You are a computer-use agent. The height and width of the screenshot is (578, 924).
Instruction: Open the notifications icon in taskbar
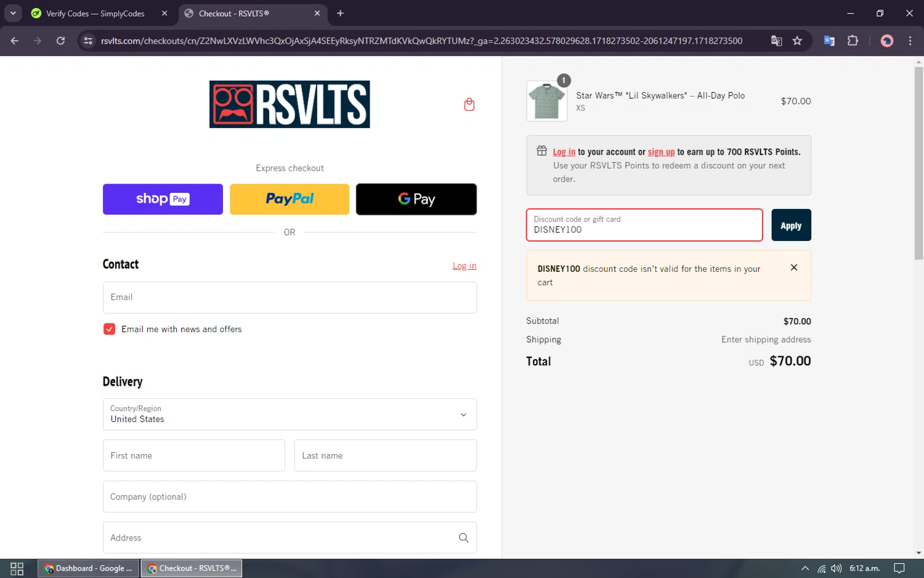899,569
